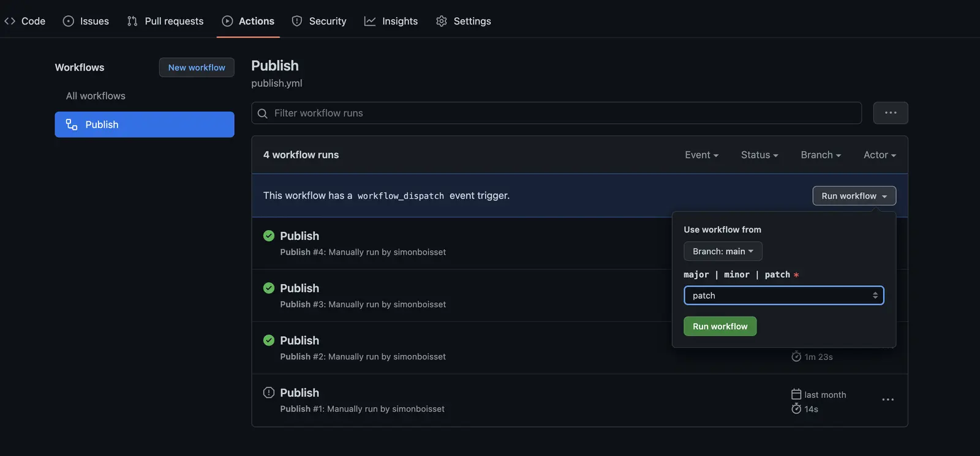
Task: Click the workflow_dispatch code text
Action: click(x=401, y=196)
